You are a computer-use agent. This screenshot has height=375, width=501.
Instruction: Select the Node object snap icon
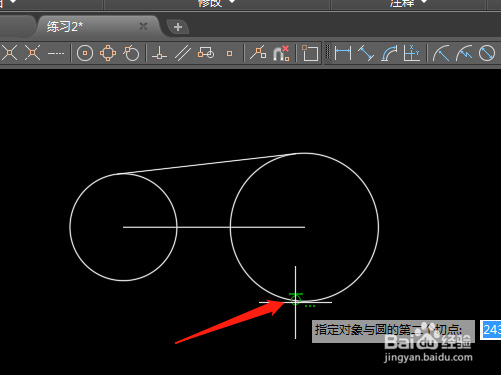tap(229, 53)
